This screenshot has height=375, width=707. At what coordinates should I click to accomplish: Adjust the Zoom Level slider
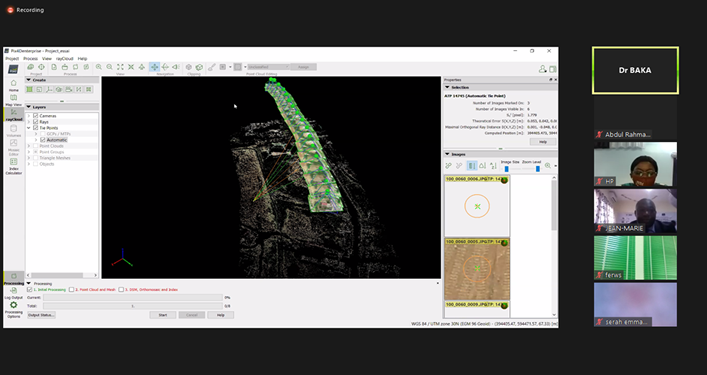(x=537, y=169)
